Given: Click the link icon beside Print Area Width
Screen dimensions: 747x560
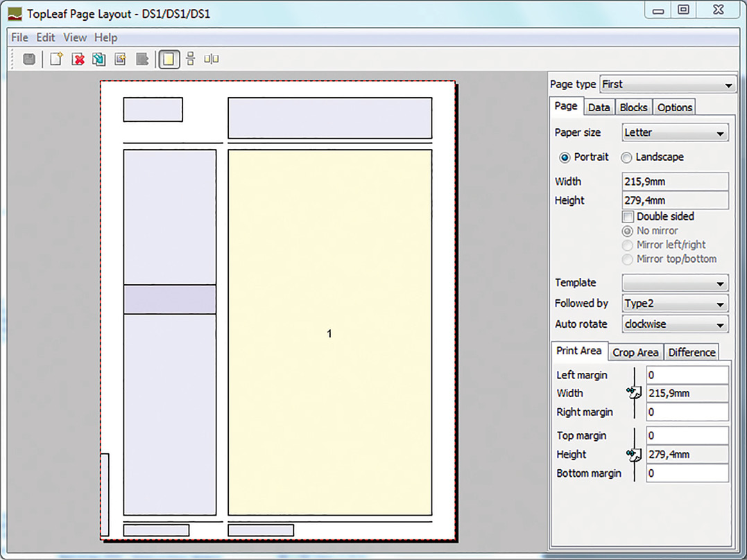Looking at the screenshot, I should pos(633,393).
